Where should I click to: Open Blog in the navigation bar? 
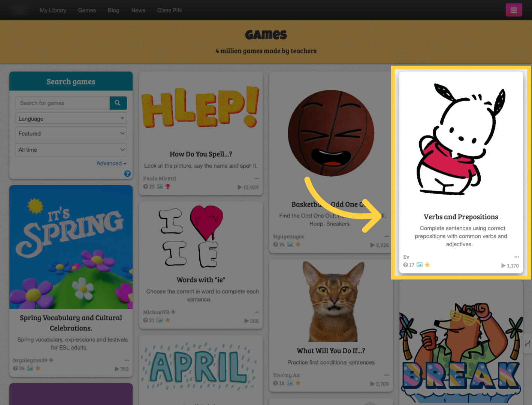pyautogui.click(x=114, y=10)
